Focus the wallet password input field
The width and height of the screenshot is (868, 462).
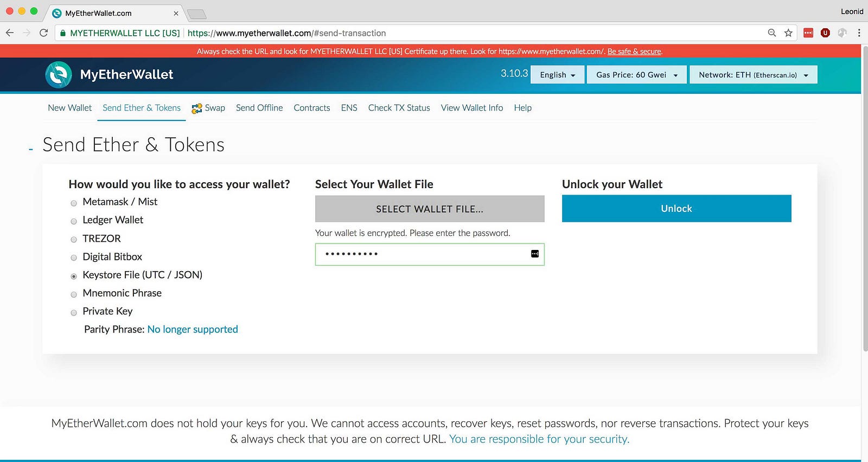pyautogui.click(x=430, y=254)
